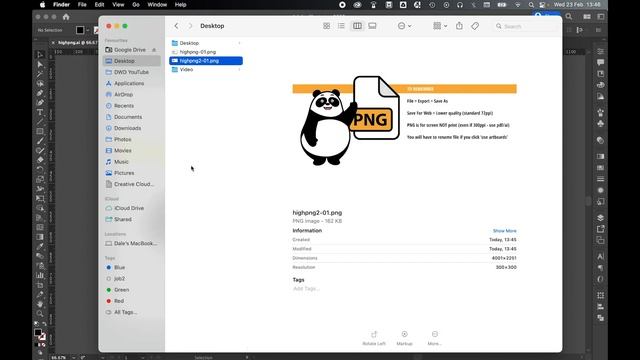Open Creative Cloud Files in sidebar
Viewport: 640px width, 360px height.
point(130,184)
